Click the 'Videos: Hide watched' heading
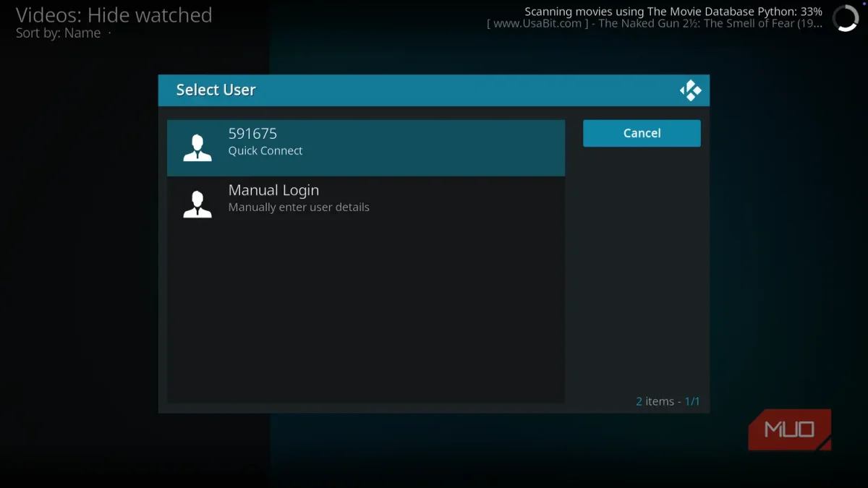Screen dimensions: 868x488 (114, 15)
